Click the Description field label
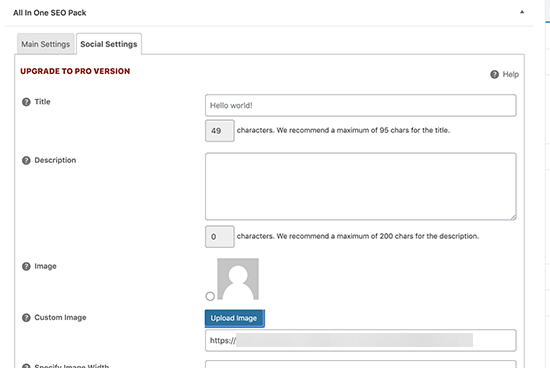The image size is (550, 368). [x=55, y=160]
